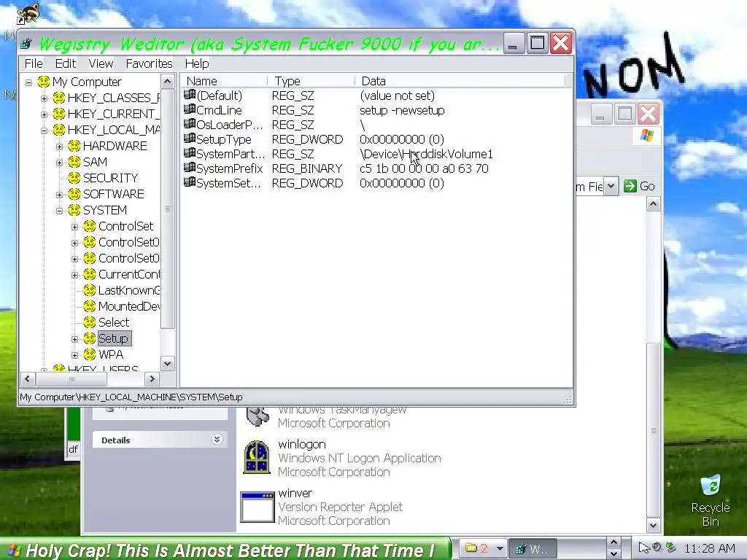Open the View menu

(x=101, y=64)
